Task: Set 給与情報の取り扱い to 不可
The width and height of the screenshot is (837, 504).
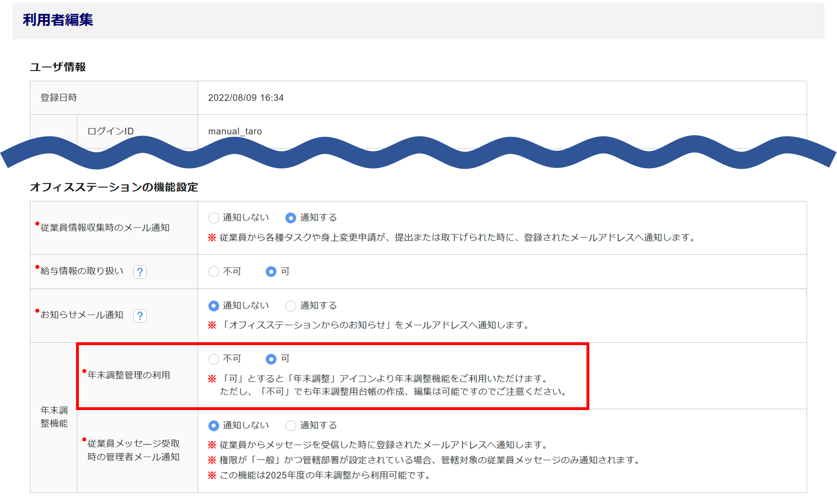Action: (214, 272)
